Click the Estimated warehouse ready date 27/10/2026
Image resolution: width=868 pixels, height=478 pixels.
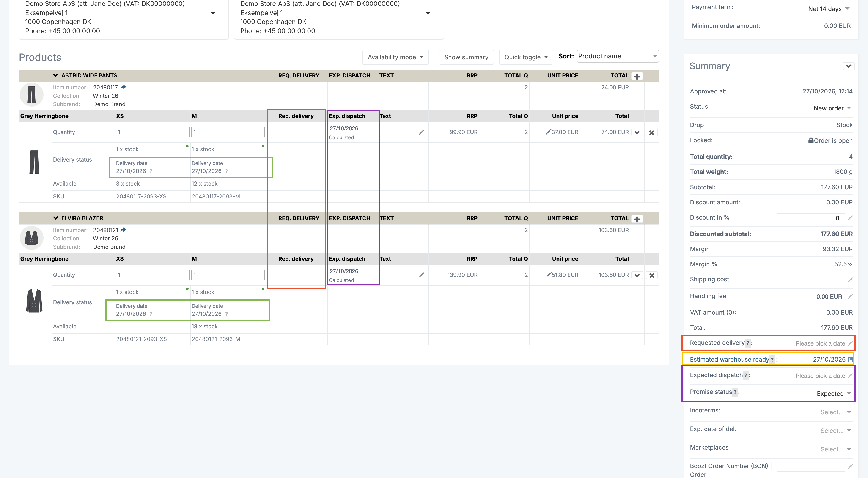(x=829, y=360)
